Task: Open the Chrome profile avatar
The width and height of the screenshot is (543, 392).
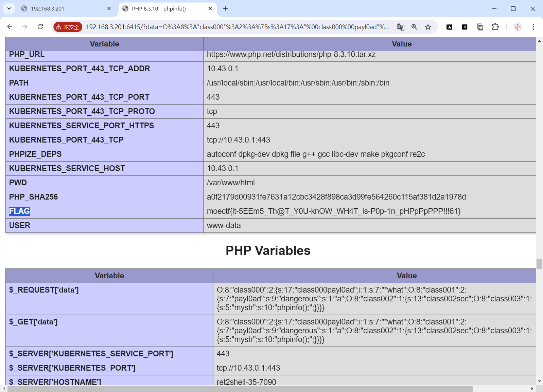Action: click(x=518, y=27)
